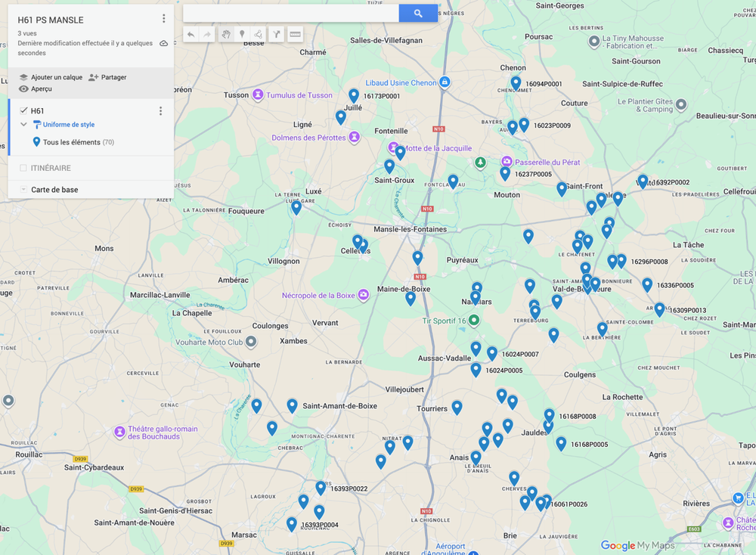The width and height of the screenshot is (756, 555).
Task: Expand the Carte de base dropdown
Action: click(x=23, y=190)
